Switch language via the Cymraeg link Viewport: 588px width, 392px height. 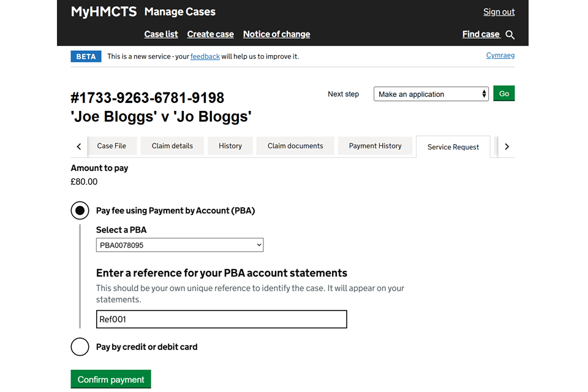[x=500, y=55]
